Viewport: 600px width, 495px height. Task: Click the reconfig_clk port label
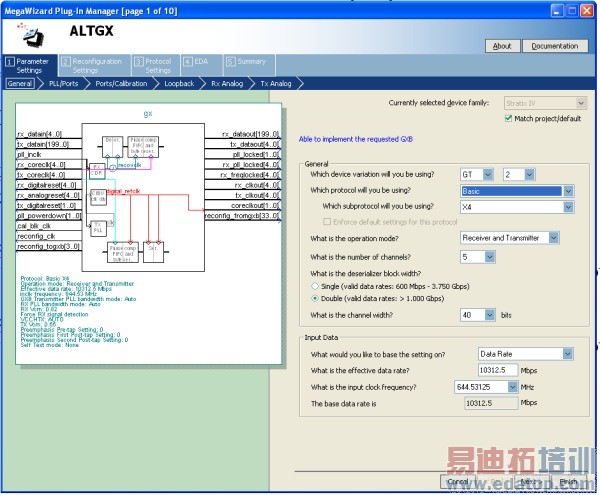(36, 236)
